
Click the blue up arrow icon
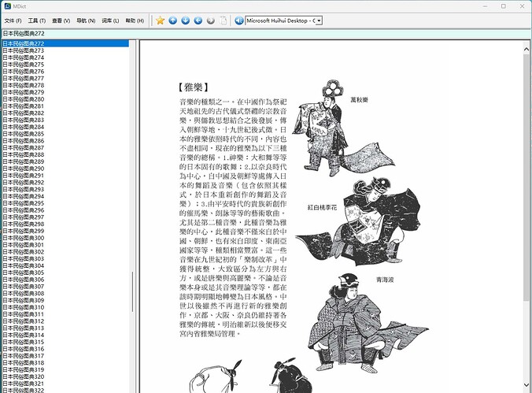click(x=172, y=20)
